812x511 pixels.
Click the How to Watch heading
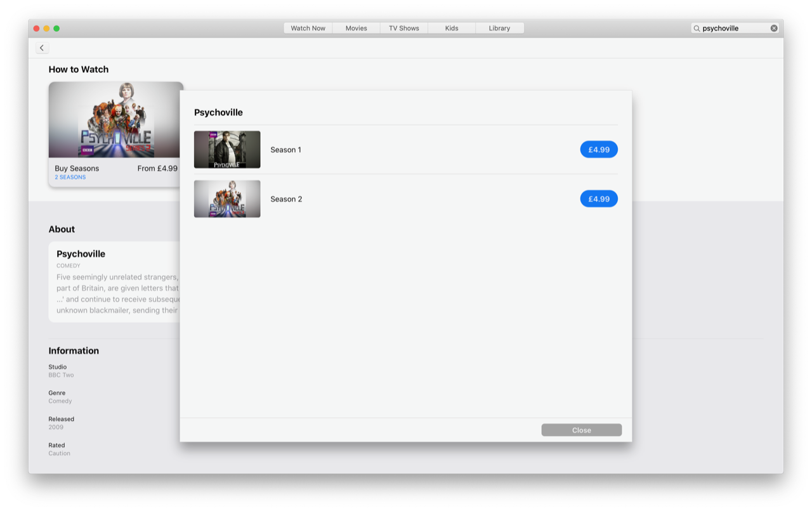[x=79, y=69]
